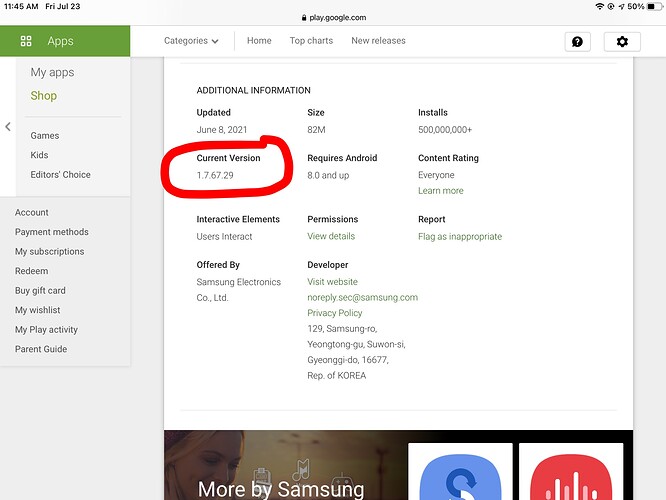Tap the Wi-Fi icon in status bar

[599, 6]
